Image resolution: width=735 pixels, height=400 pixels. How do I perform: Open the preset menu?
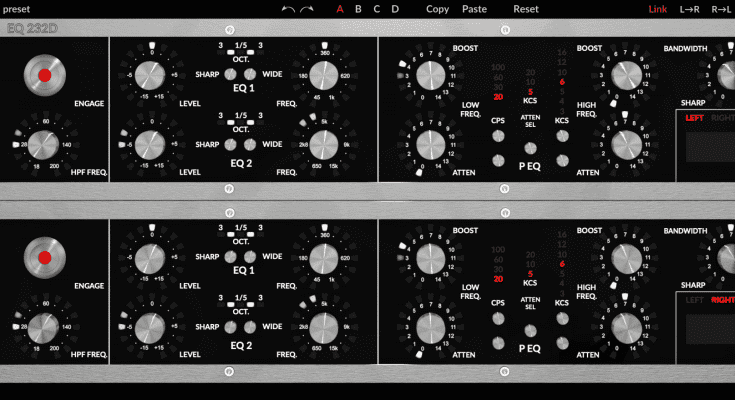[16, 9]
